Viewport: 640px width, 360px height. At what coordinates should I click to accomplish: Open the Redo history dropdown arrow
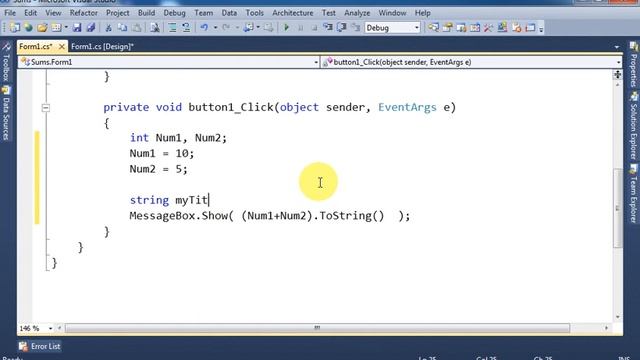237,28
